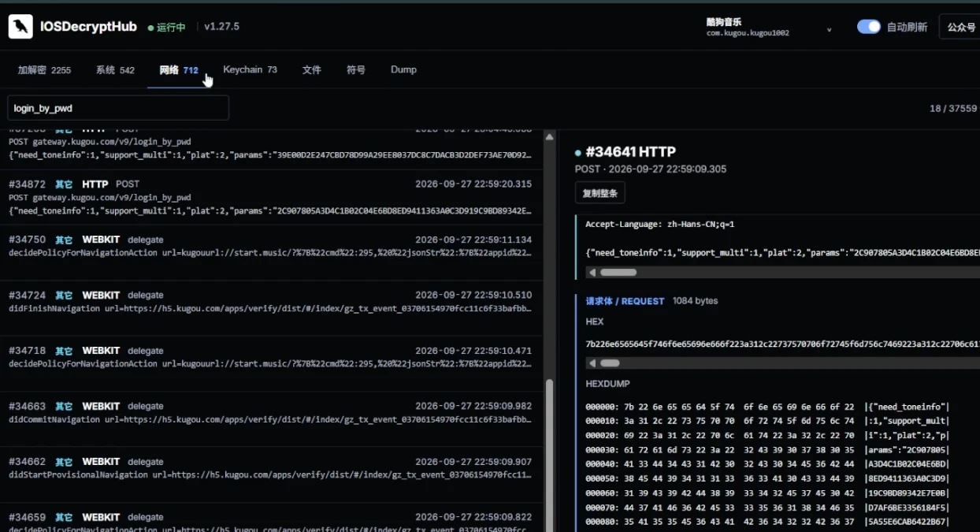Select log entry #34718 WEBKIT delegate
Screen dimensions: 980x532
[271, 363]
